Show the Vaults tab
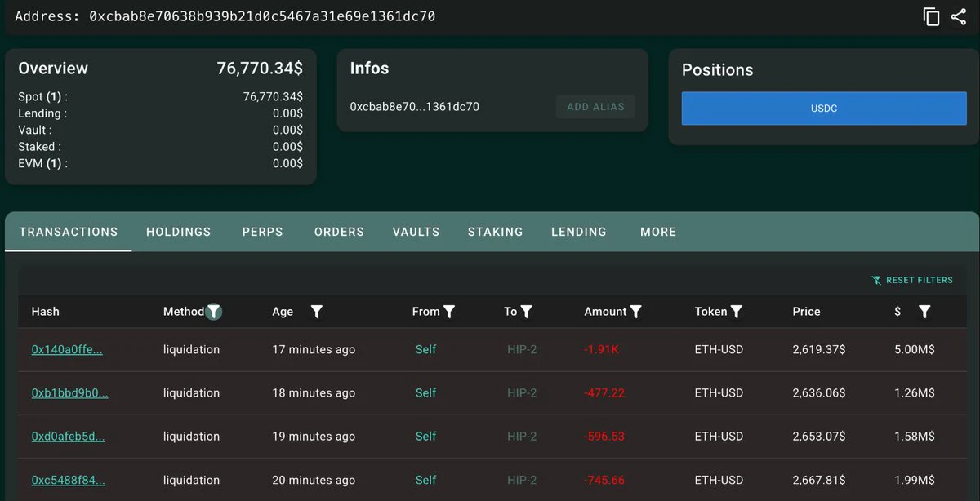Image resolution: width=980 pixels, height=501 pixels. point(416,232)
